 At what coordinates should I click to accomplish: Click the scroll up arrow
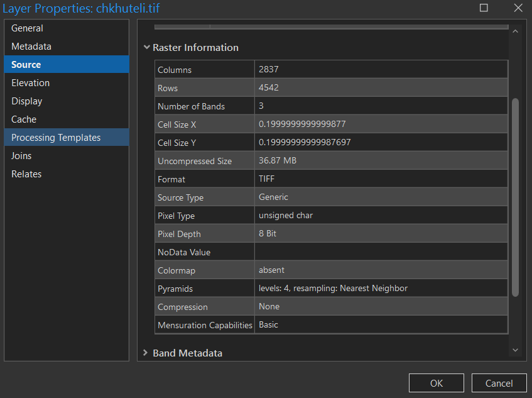(x=516, y=31)
